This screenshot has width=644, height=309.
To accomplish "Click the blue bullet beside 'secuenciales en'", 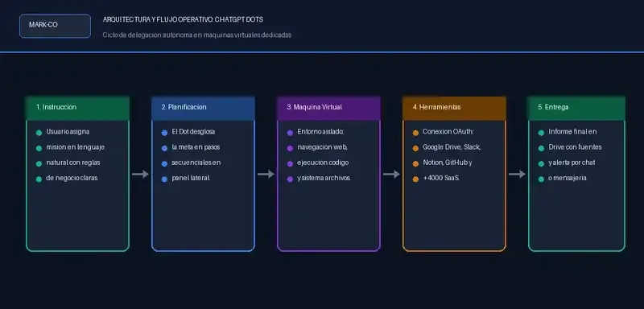I will [x=165, y=163].
